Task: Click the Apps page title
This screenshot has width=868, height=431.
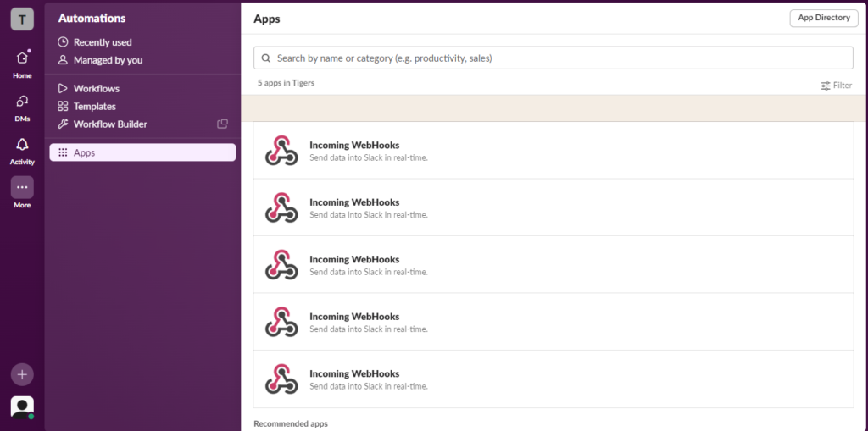Action: [267, 19]
